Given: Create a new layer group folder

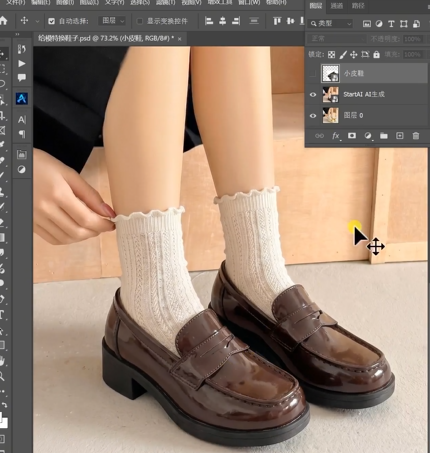Looking at the screenshot, I should pyautogui.click(x=384, y=136).
